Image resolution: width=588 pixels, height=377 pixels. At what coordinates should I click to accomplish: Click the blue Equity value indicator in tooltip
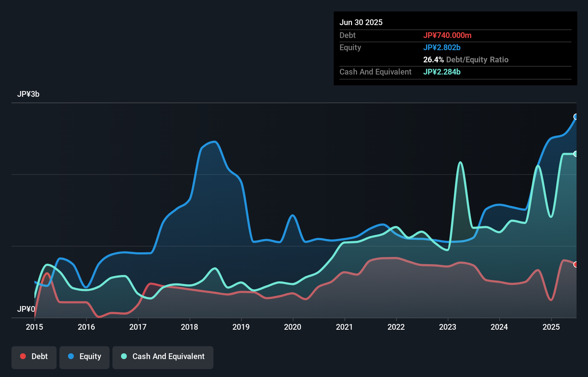442,47
